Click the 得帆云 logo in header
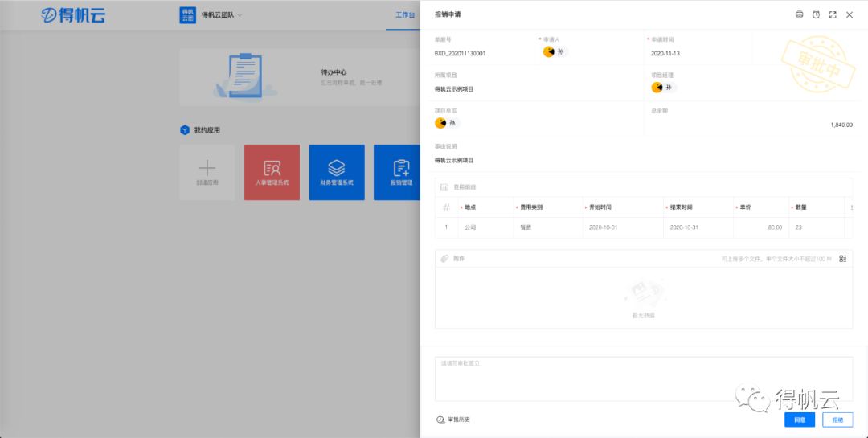The image size is (868, 438). 73,15
